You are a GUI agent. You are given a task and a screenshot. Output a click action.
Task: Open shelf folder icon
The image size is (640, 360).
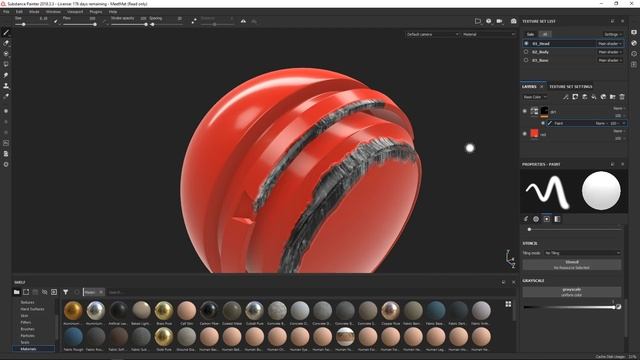click(16, 292)
